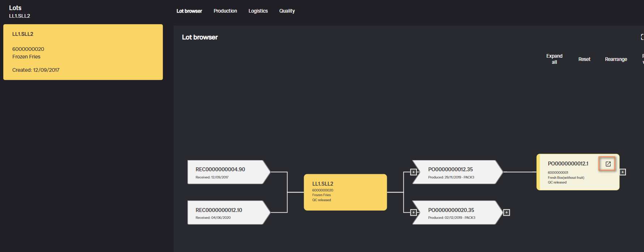The width and height of the screenshot is (644, 252).
Task: Expand plus box right of PO0000000012.1
Action: click(x=623, y=172)
